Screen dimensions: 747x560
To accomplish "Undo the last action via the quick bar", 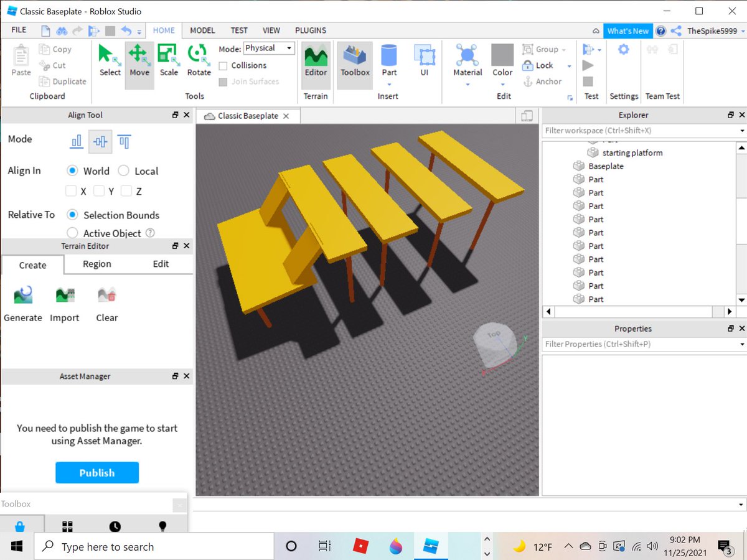I will coord(126,30).
